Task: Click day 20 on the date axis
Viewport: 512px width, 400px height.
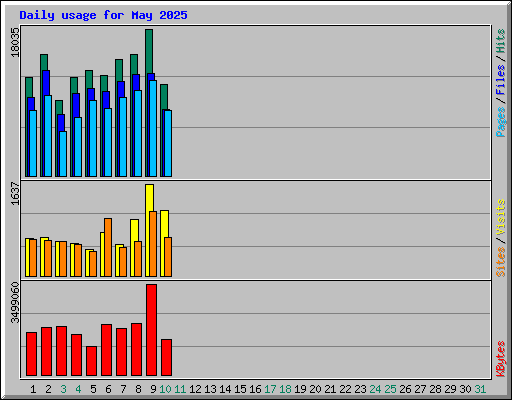Action: point(315,389)
